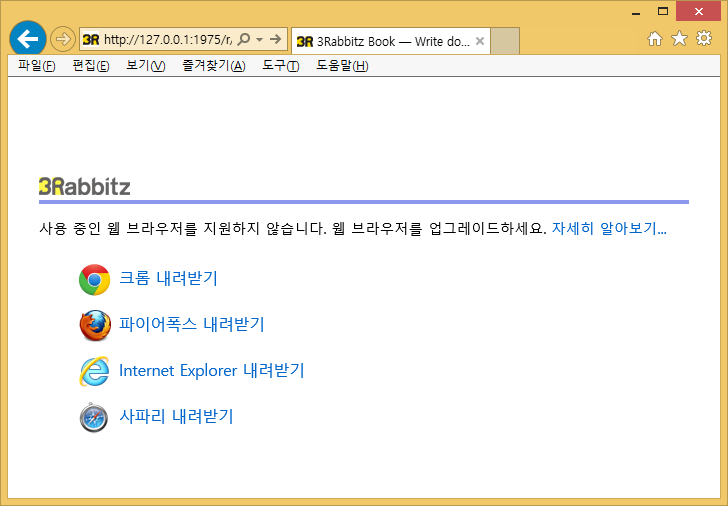The image size is (728, 506).
Task: Click the Internet Explorer icon
Action: (94, 371)
